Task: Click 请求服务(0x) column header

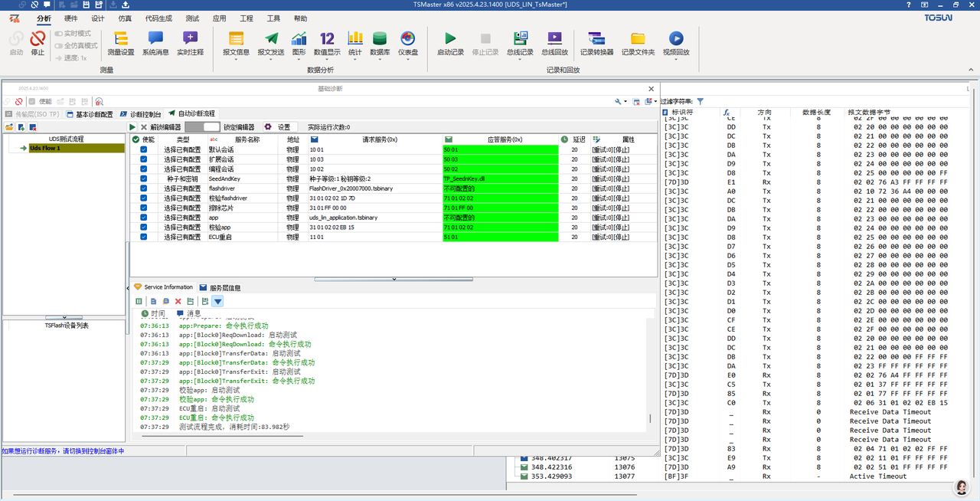Action: click(x=374, y=139)
